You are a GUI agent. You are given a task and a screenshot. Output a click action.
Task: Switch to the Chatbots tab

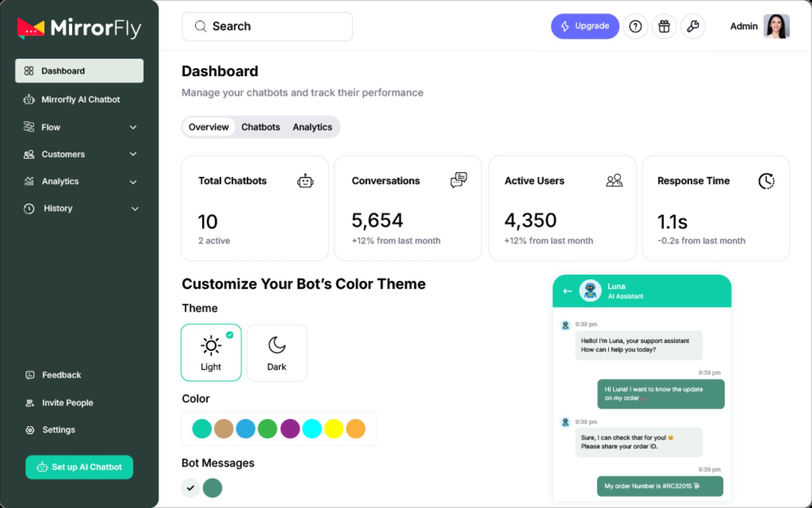point(260,127)
